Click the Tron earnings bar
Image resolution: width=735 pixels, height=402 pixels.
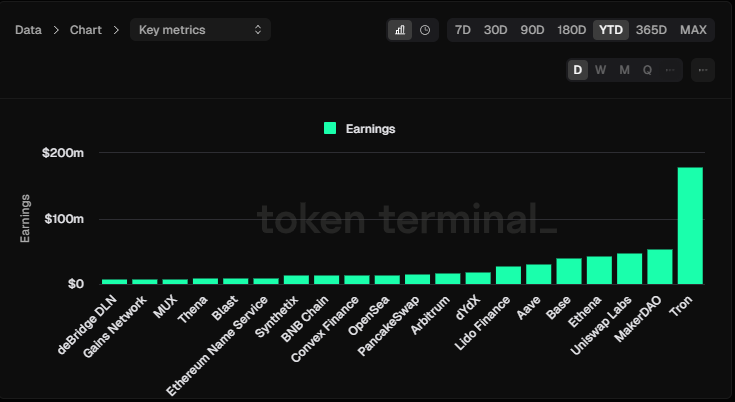click(690, 225)
